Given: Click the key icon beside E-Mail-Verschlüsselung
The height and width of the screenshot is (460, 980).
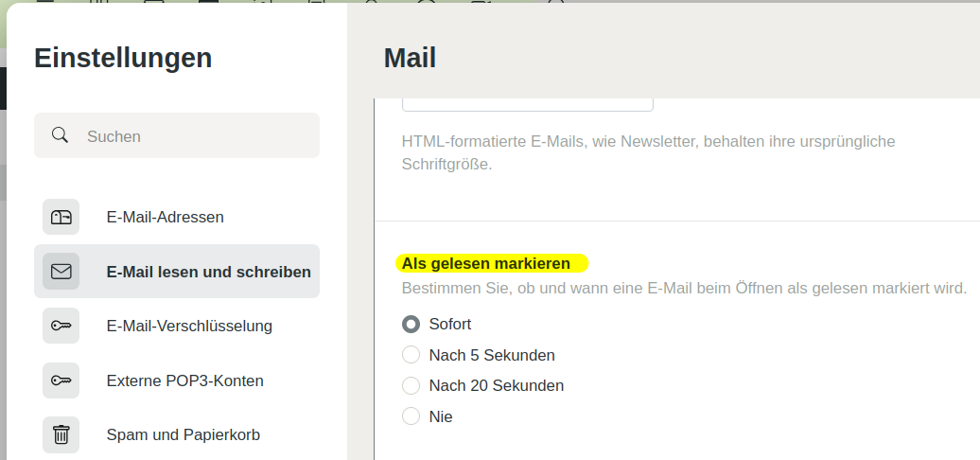Looking at the screenshot, I should (x=61, y=326).
